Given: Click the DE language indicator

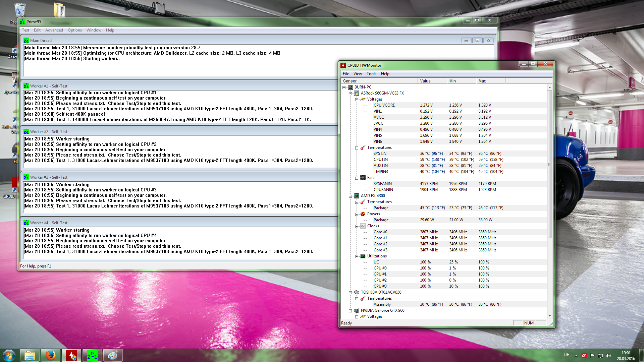Looking at the screenshot, I should (x=567, y=355).
